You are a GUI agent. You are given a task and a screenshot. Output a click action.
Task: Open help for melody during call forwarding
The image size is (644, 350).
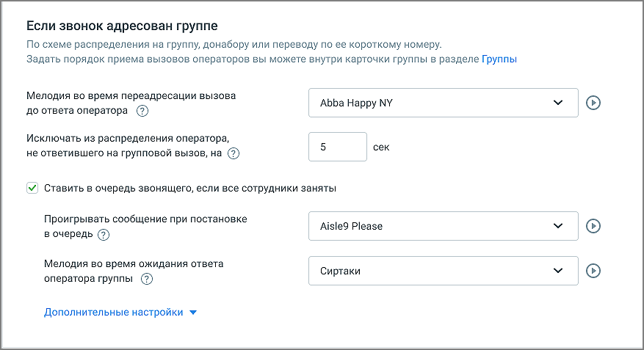coord(142,111)
